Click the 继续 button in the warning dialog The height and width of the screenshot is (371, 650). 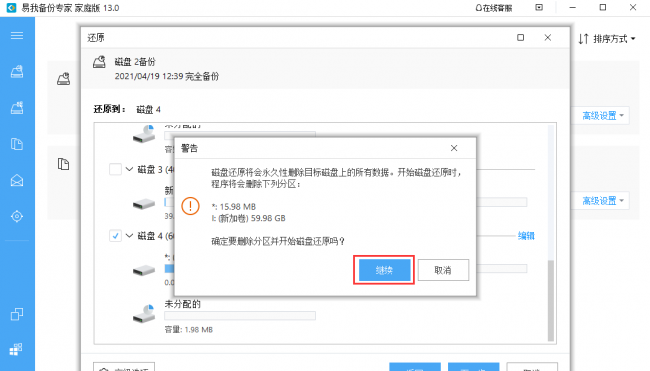tap(384, 270)
